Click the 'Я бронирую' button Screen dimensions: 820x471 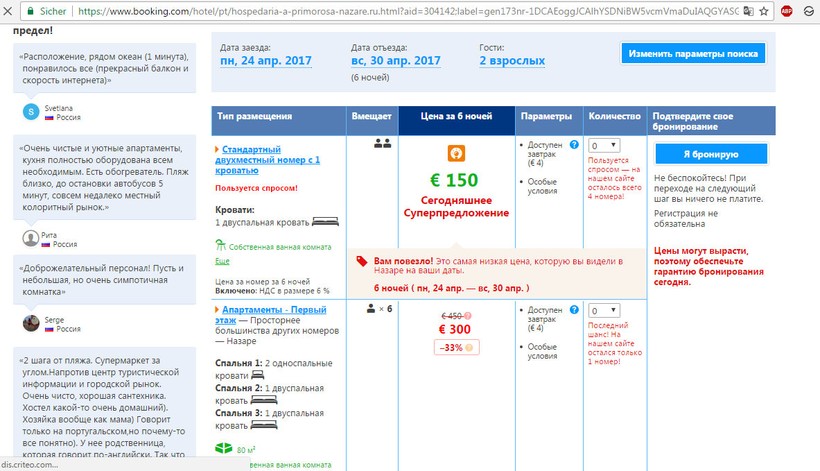point(710,154)
